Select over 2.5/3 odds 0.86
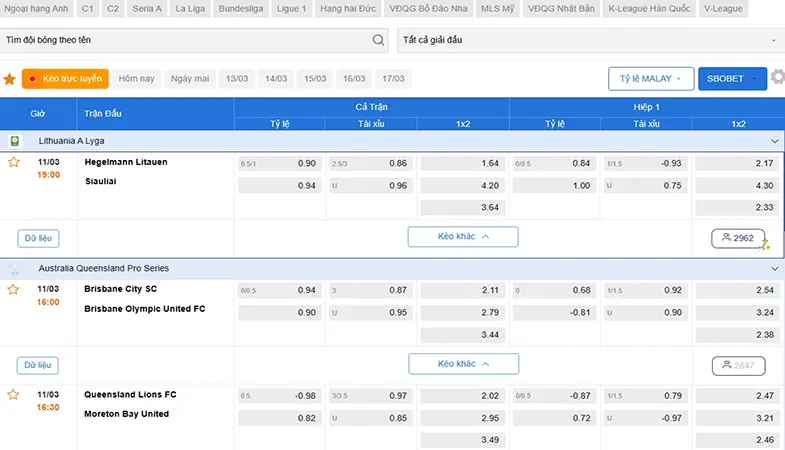The height and width of the screenshot is (450, 785). coord(371,163)
